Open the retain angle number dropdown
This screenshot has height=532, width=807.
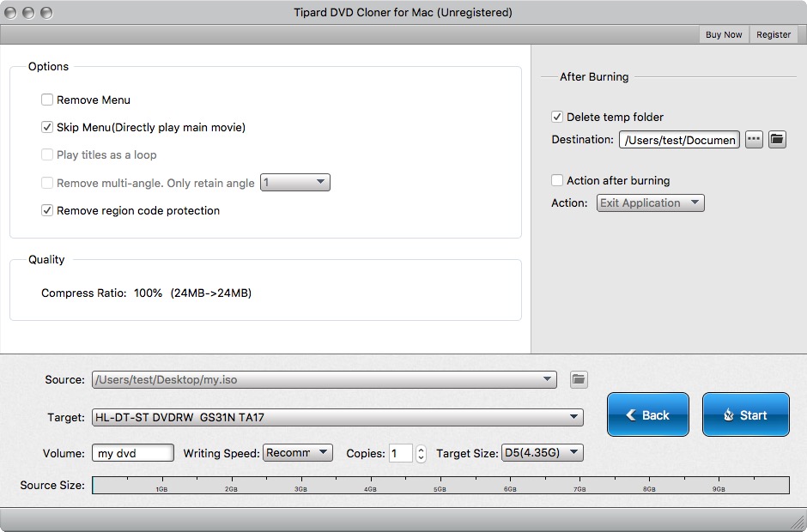(x=295, y=182)
